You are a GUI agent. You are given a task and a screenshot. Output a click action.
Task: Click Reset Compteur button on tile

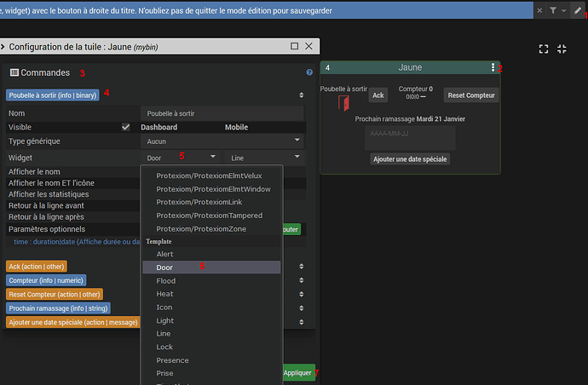click(471, 95)
